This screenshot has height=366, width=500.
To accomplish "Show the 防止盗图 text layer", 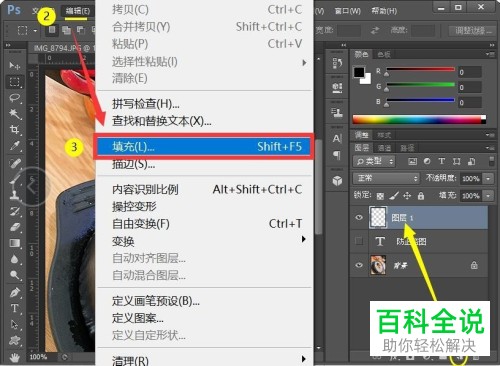I will click(x=359, y=241).
